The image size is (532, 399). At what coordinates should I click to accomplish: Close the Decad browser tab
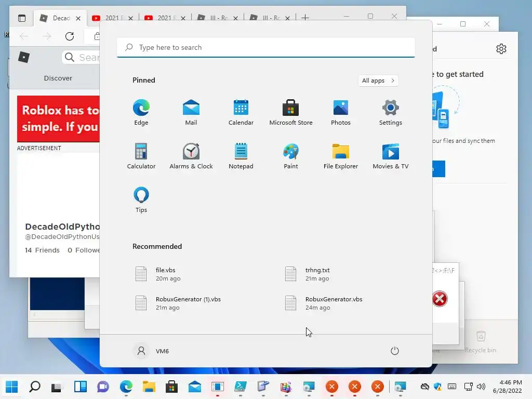[78, 18]
